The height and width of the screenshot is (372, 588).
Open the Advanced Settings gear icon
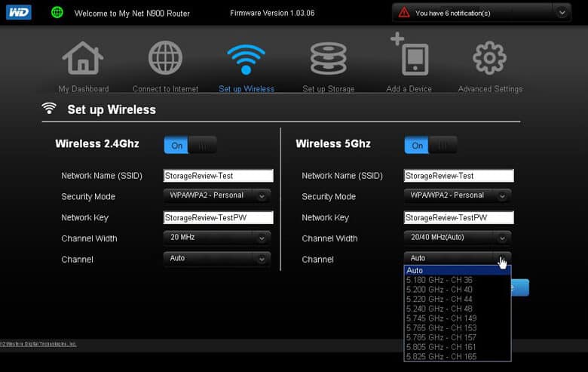click(489, 58)
